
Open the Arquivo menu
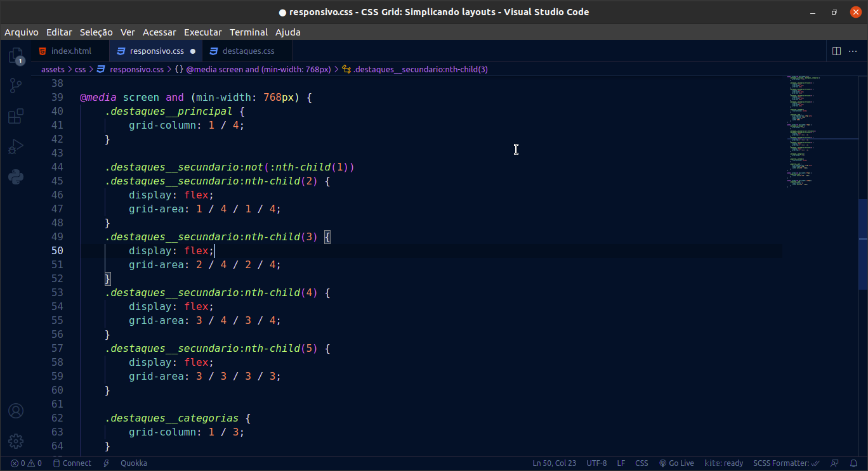22,32
